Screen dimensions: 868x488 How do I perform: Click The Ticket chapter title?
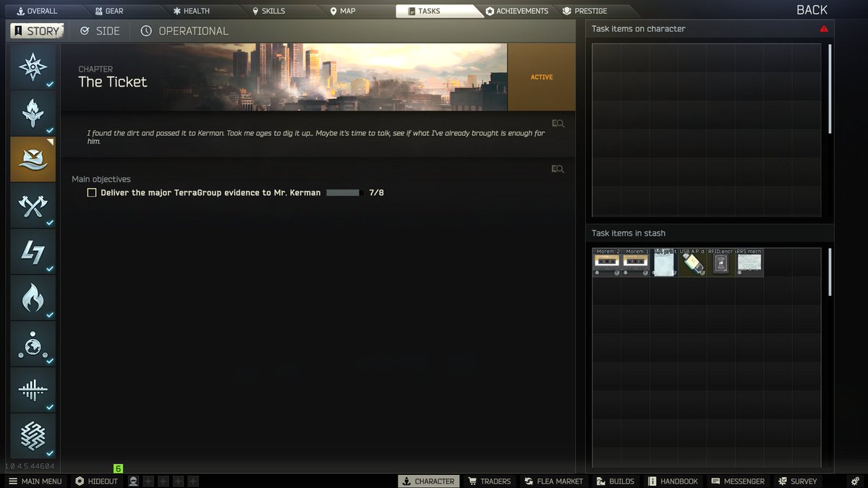[113, 82]
